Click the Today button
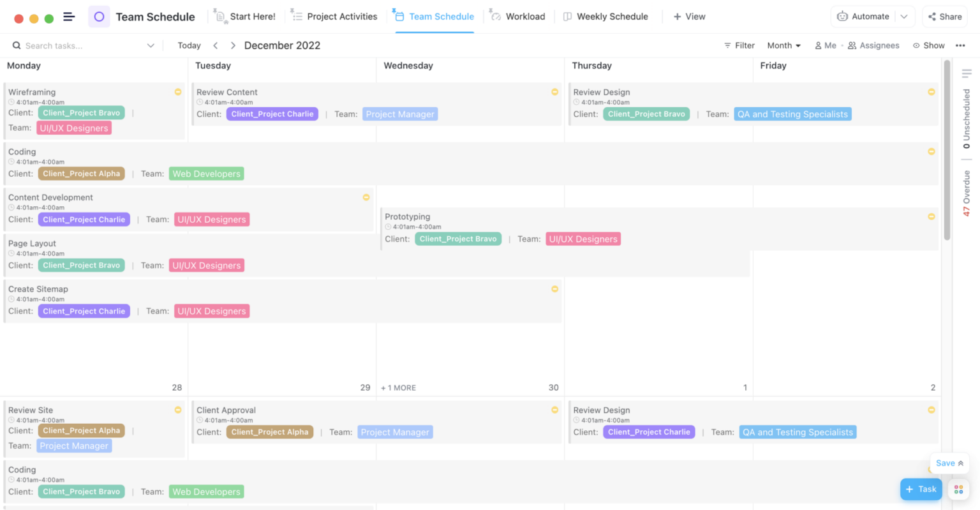The image size is (980, 510). (x=189, y=45)
